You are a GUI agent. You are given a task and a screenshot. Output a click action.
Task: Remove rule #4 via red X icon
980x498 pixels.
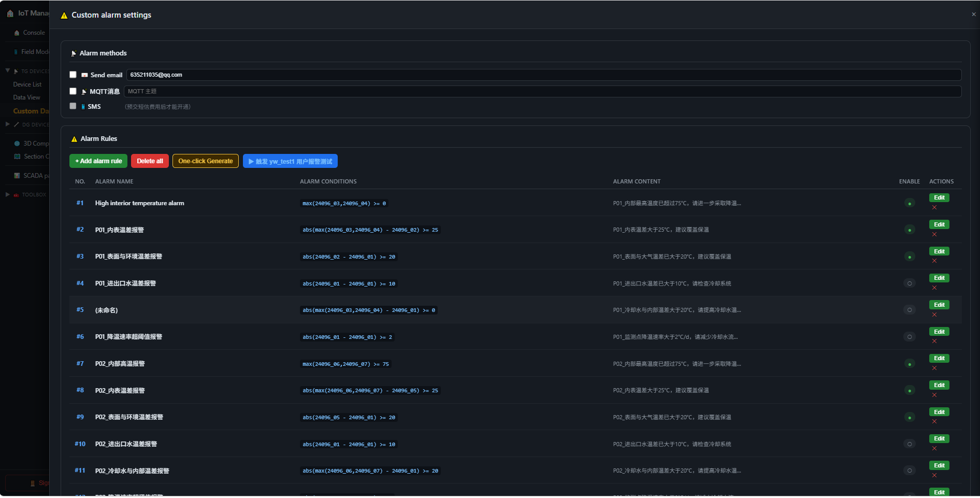pos(934,288)
